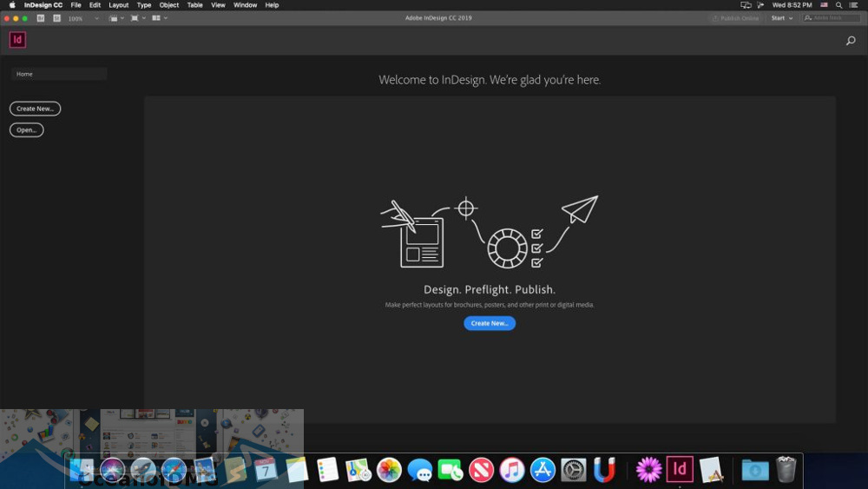Open Messages in the Dock
The image size is (868, 489).
419,471
